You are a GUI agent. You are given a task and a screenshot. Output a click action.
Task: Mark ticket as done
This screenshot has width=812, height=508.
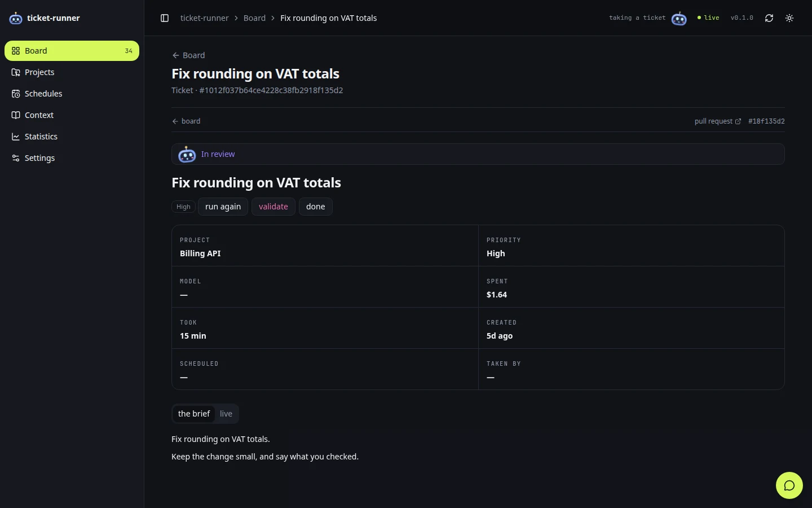[x=316, y=207]
